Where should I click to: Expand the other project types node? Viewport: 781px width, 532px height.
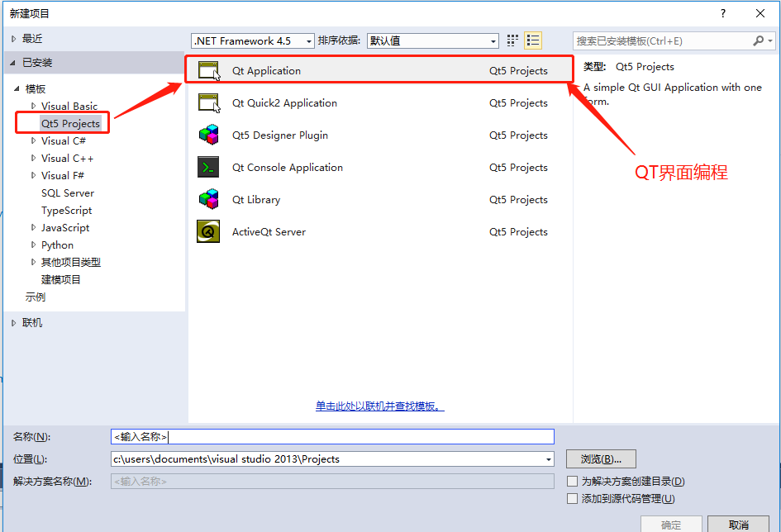pos(33,262)
